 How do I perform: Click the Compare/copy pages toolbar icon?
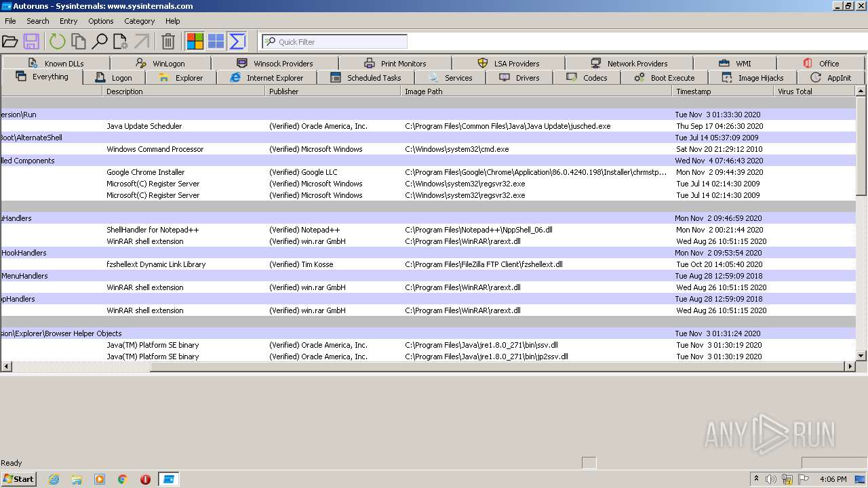coord(79,41)
